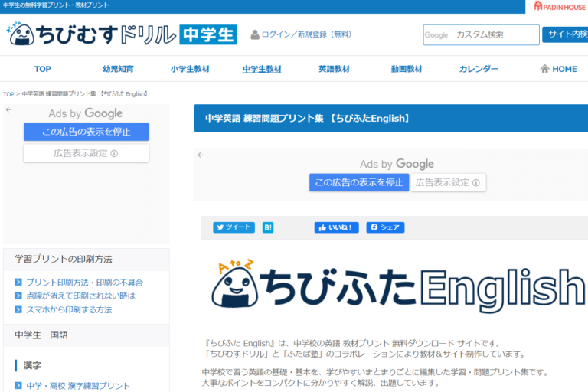Click the 学習プリントの印刷方法 sidebar heading
Viewport: 588px width, 392px height.
point(64,260)
